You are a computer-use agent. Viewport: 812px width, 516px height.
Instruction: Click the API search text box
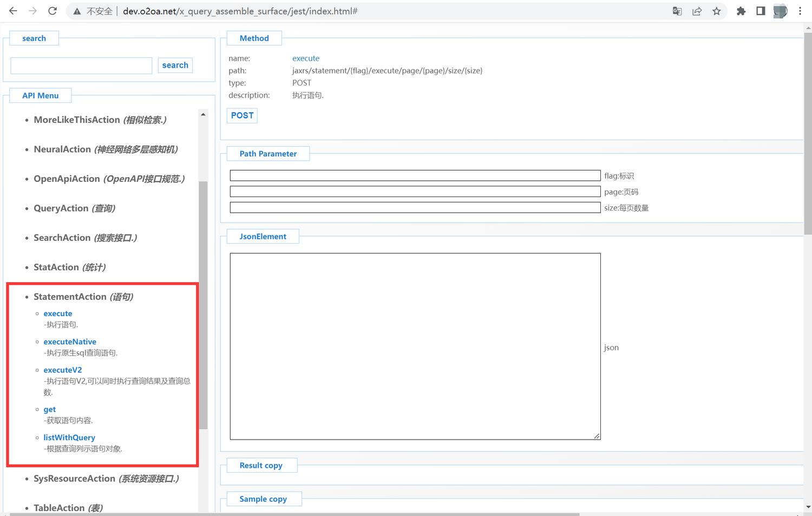pos(81,66)
